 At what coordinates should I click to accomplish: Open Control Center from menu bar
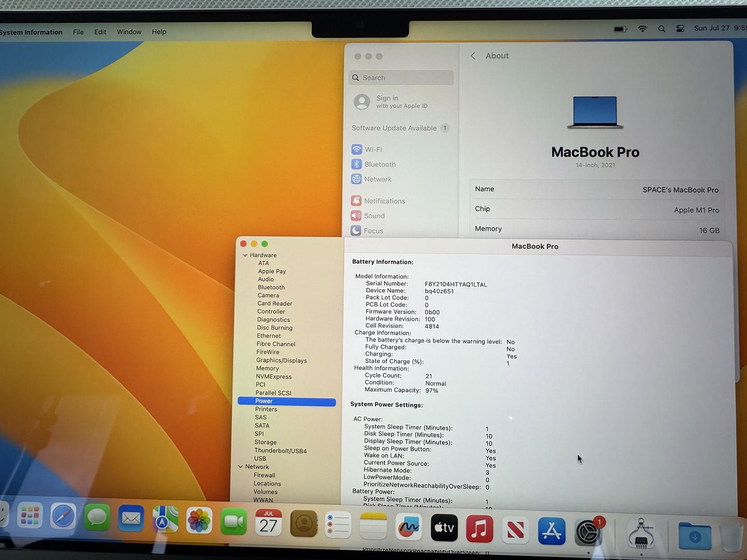(x=680, y=29)
